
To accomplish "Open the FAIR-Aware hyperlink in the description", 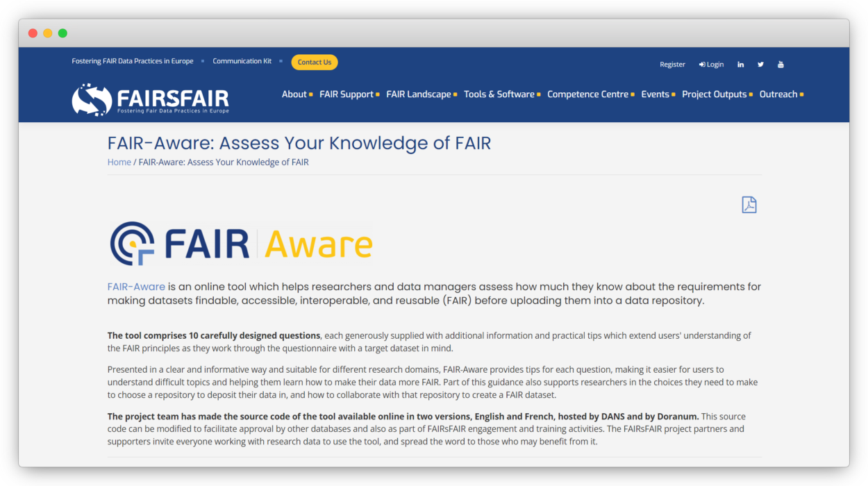I will pos(136,286).
